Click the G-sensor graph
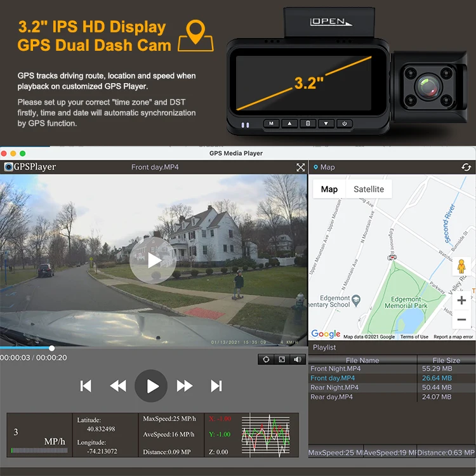 [266, 435]
